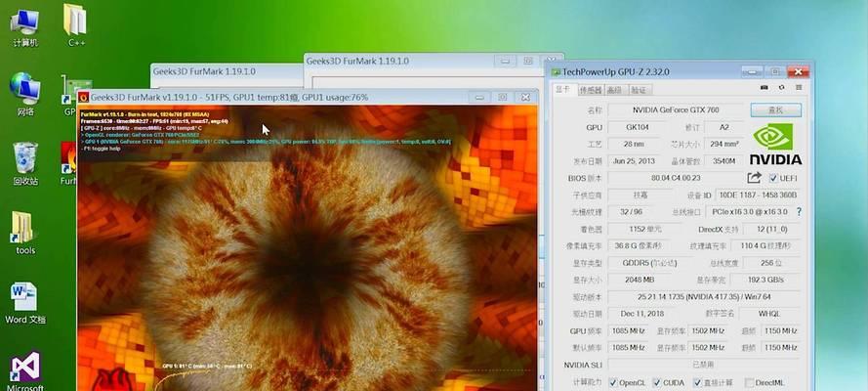The image size is (868, 391).
Task: Click the FurMark burn-in window title icon
Action: (84, 97)
